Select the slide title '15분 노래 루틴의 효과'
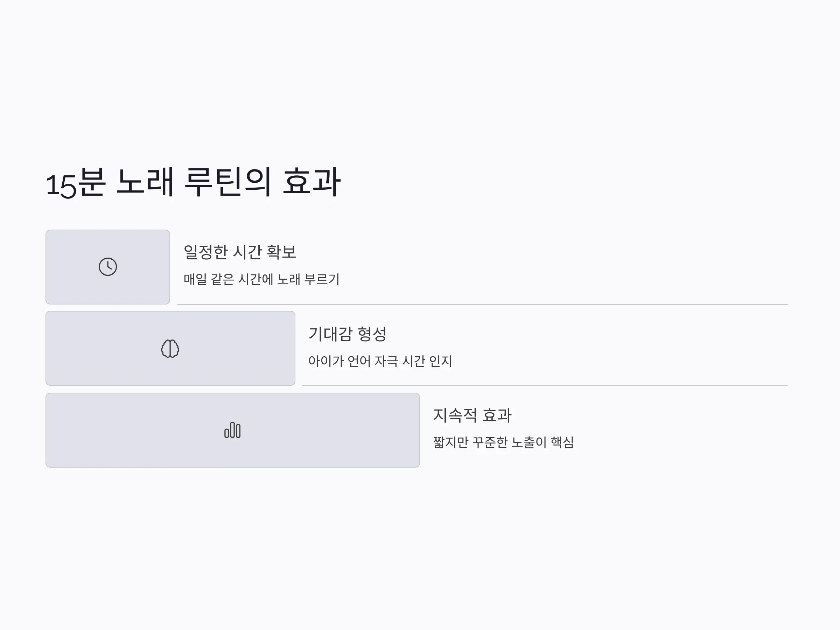 [193, 182]
